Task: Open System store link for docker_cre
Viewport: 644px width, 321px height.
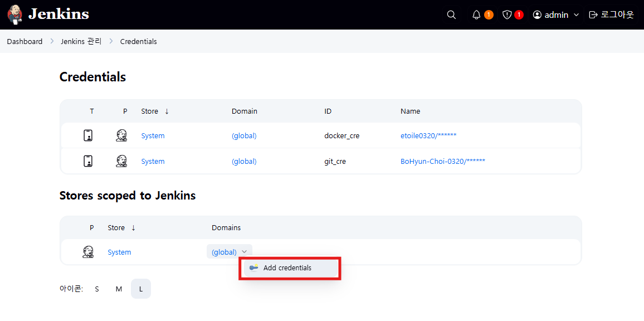Action: click(153, 135)
